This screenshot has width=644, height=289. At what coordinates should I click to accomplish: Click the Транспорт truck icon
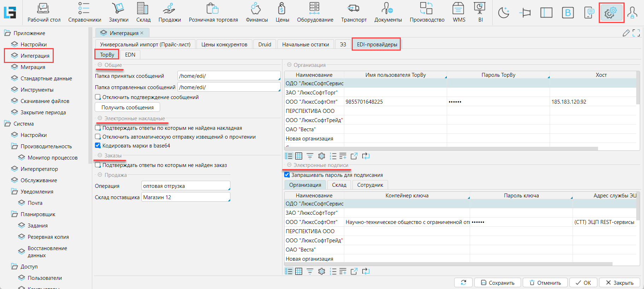[353, 12]
